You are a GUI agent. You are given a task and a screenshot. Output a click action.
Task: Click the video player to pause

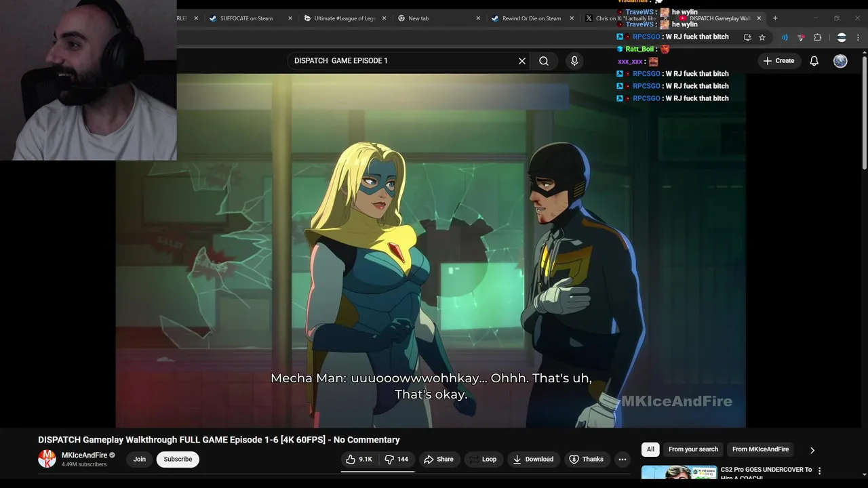pyautogui.click(x=431, y=251)
